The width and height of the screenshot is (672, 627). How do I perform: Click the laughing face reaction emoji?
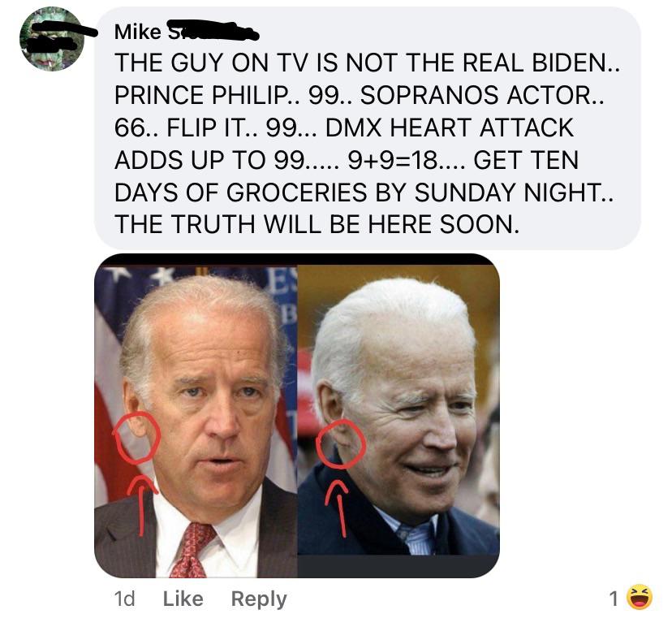(640, 597)
